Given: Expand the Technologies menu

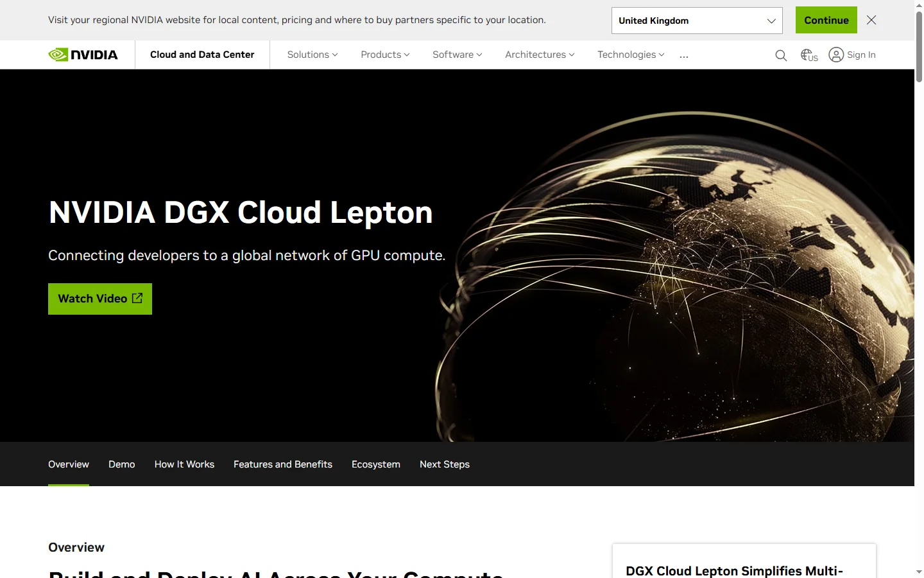Looking at the screenshot, I should click(x=631, y=55).
